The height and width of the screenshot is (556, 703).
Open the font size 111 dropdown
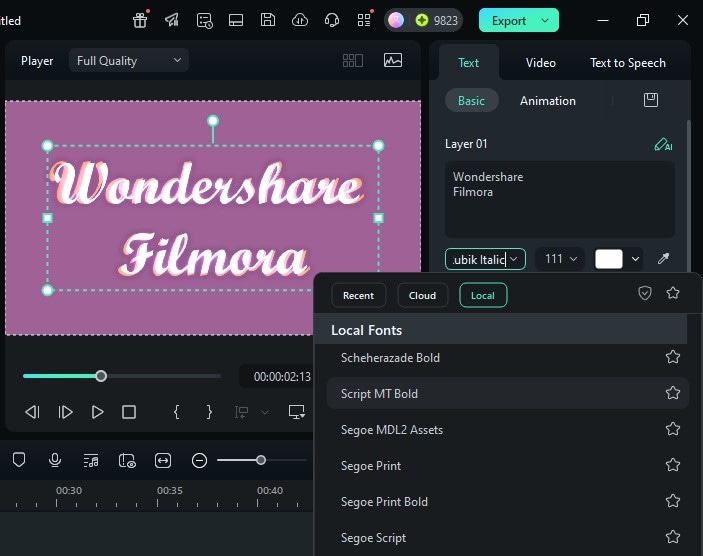coord(560,259)
